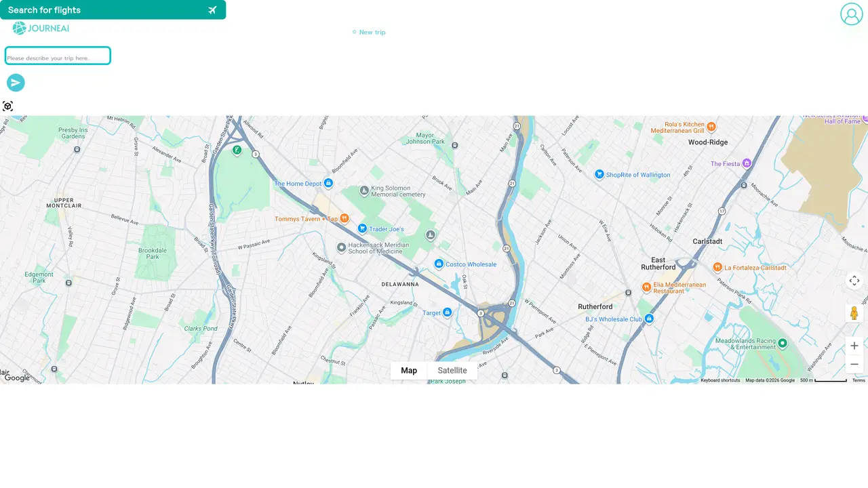Open map Keyboard shortcuts

click(x=720, y=380)
